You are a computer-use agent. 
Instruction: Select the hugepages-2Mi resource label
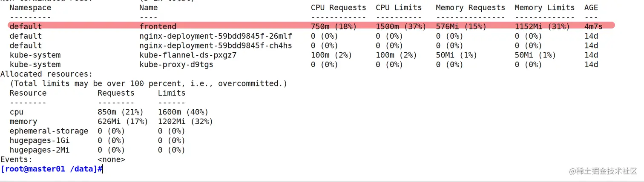pyautogui.click(x=39, y=150)
